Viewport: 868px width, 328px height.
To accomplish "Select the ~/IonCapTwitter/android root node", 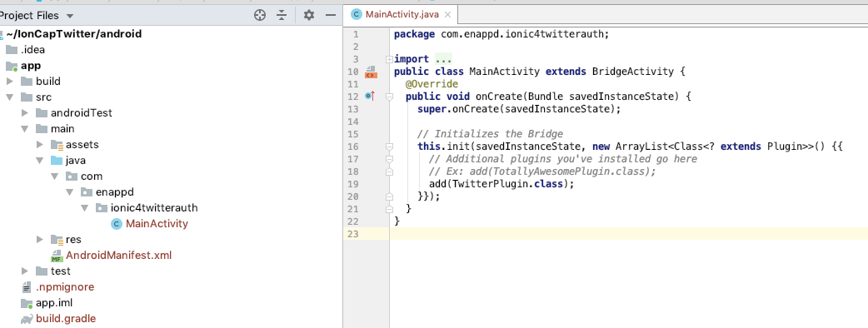I will click(74, 34).
